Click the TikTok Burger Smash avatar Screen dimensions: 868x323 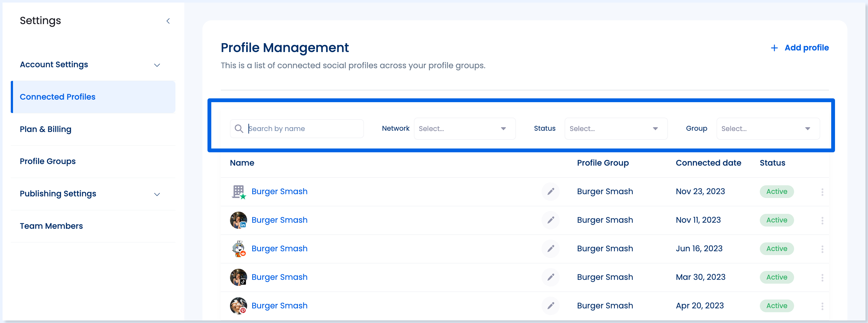[x=239, y=277]
